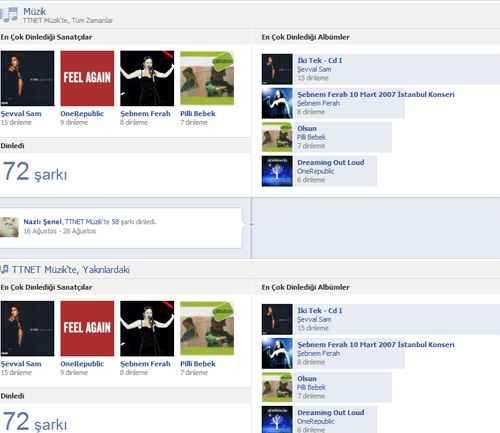
Task: Click Şevval Sam artist name in Tüm Zamanlar section
Action: coord(21,114)
